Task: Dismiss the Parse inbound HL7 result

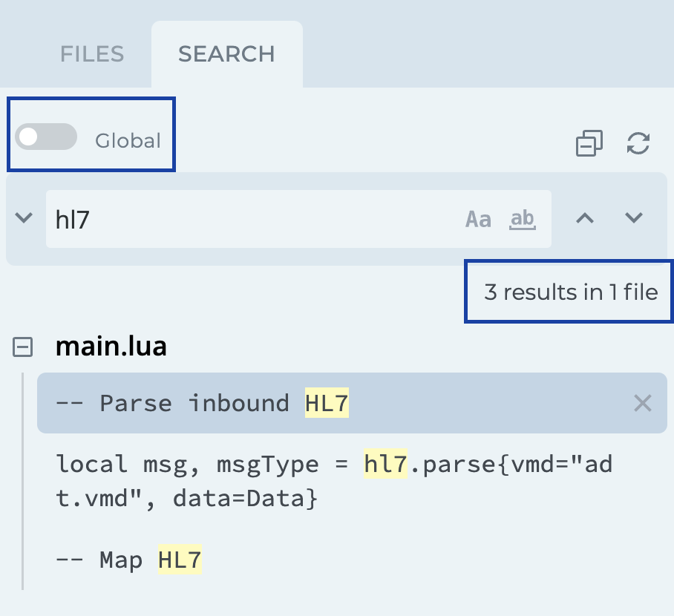Action: pos(642,404)
